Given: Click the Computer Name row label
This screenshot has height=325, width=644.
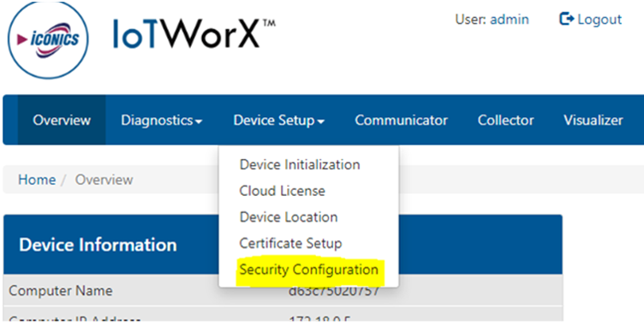Looking at the screenshot, I should click(x=60, y=291).
